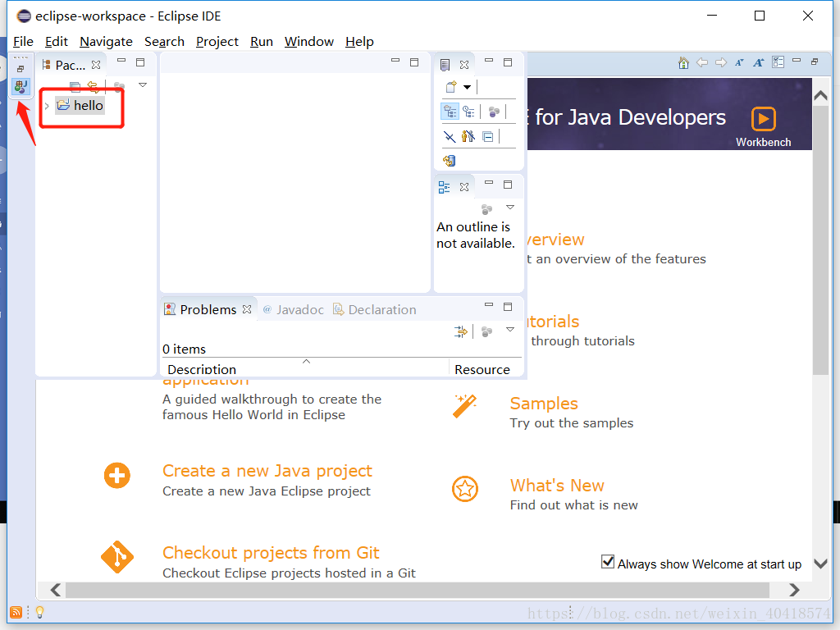Click the Task List view tab icon
This screenshot has width=840, height=630.
tap(445, 65)
